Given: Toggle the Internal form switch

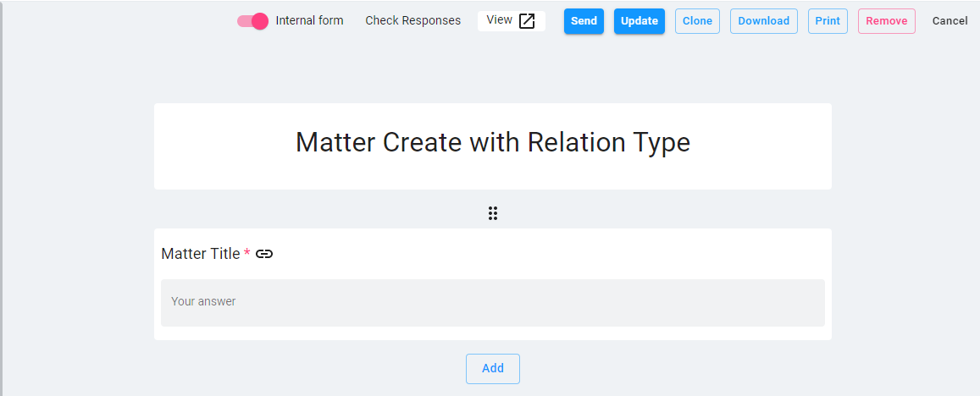Looking at the screenshot, I should pos(252,21).
